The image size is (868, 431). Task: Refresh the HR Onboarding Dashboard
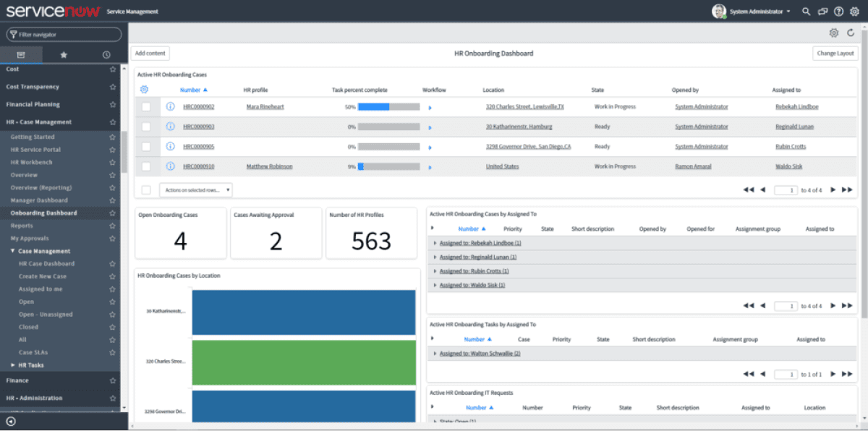[x=851, y=33]
